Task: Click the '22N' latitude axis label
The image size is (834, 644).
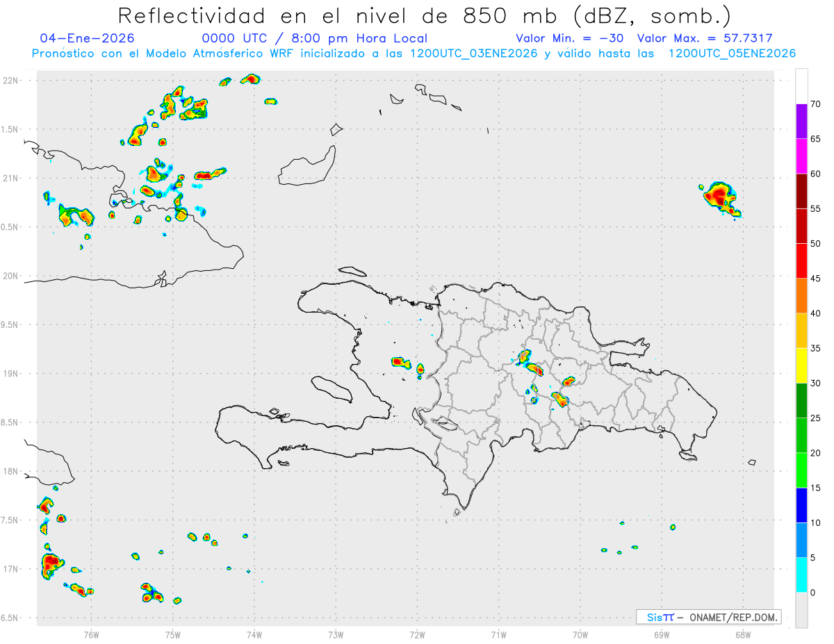Action: tap(11, 81)
